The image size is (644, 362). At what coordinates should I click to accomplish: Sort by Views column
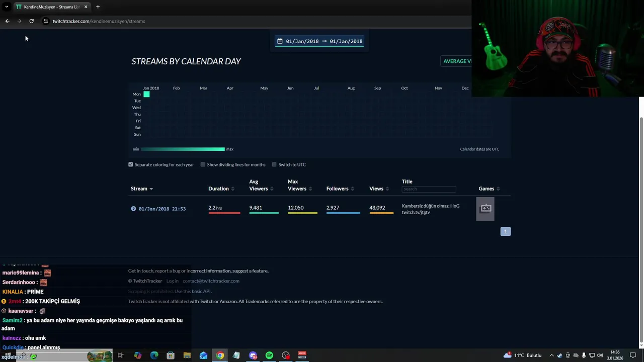[x=379, y=189]
